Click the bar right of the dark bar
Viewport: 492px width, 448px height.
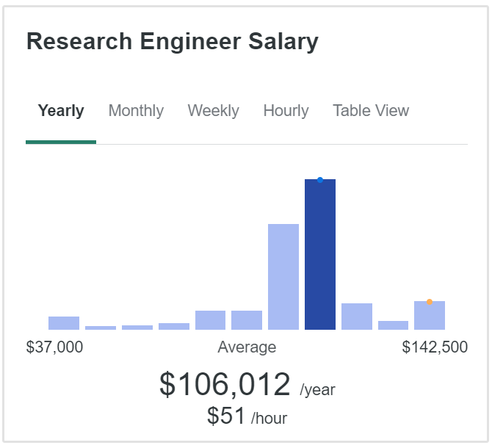click(x=357, y=317)
